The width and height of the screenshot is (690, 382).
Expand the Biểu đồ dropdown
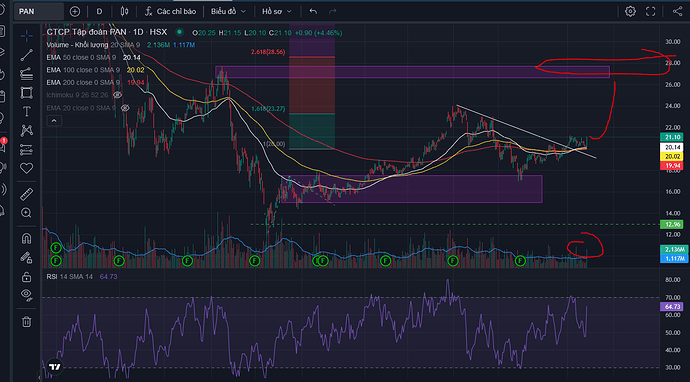coord(228,11)
